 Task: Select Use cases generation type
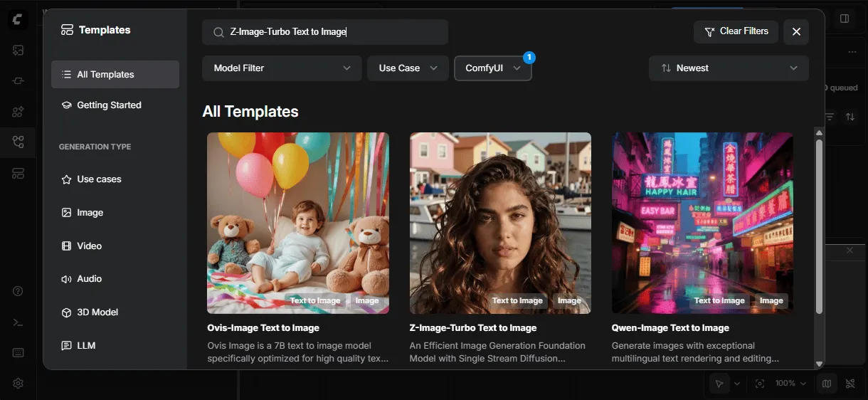pyautogui.click(x=115, y=179)
